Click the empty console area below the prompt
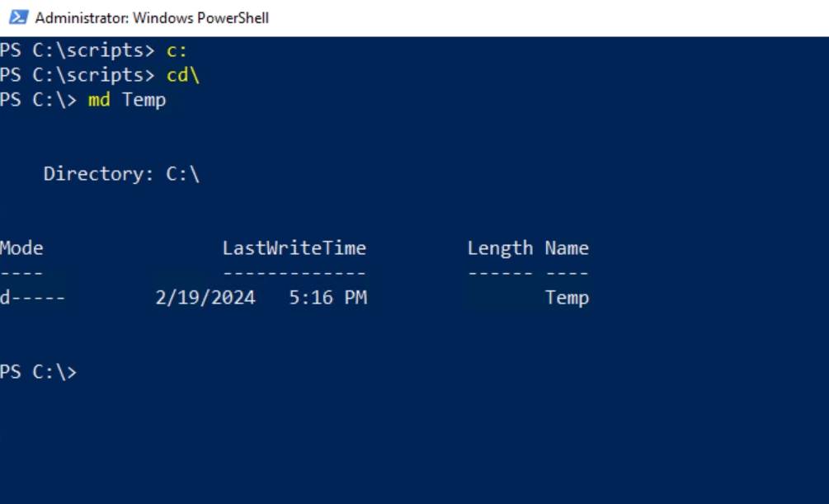The width and height of the screenshot is (829, 504). [x=412, y=445]
